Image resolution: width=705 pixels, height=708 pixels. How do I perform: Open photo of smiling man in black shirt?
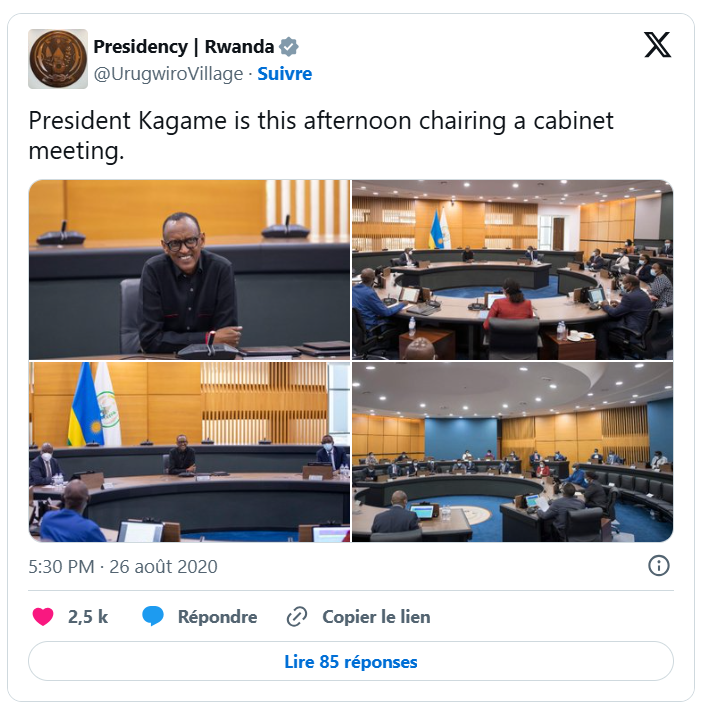[190, 270]
